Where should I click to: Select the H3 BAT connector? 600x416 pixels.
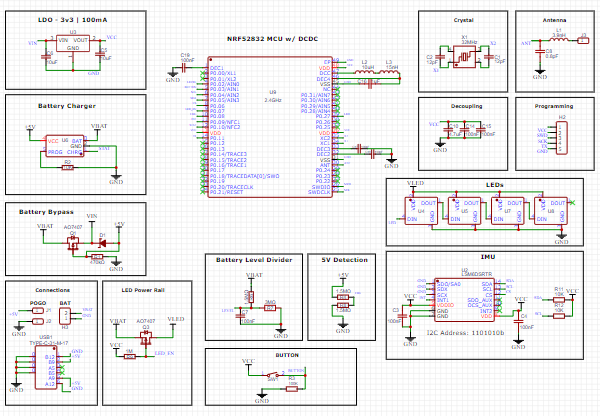click(65, 316)
